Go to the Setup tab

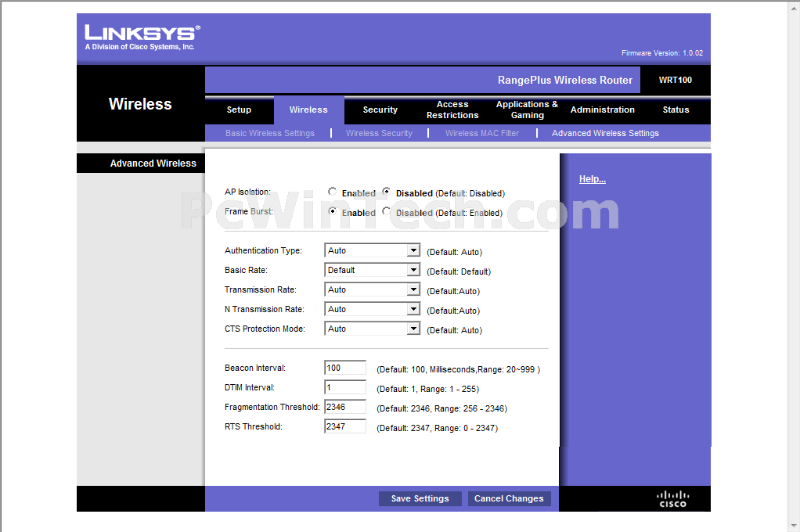pyautogui.click(x=239, y=110)
